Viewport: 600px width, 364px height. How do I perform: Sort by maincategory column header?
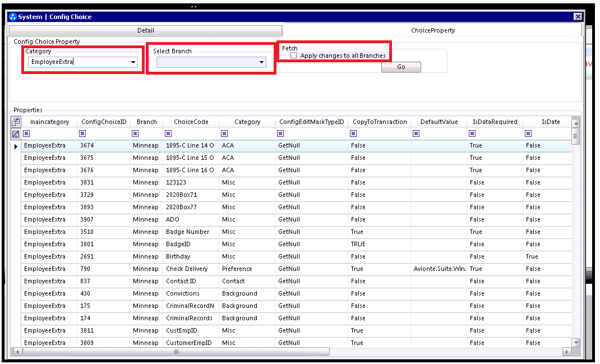tap(49, 122)
